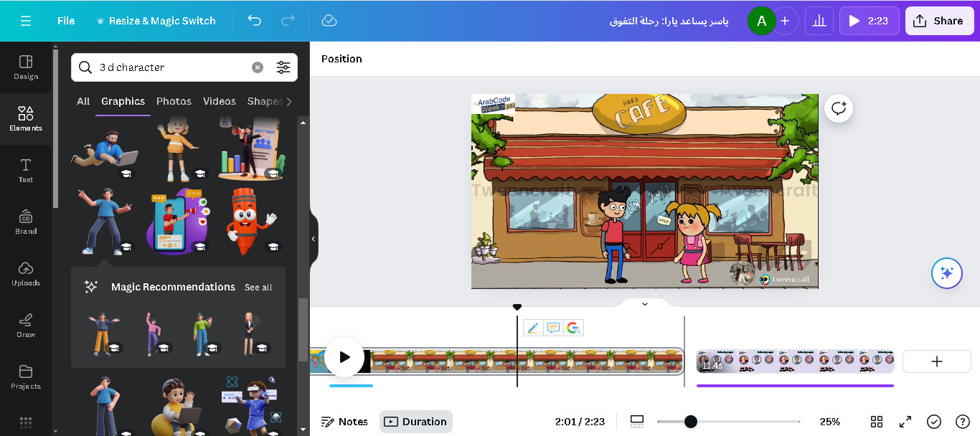Open the Share button
This screenshot has width=980, height=436.
click(938, 21)
